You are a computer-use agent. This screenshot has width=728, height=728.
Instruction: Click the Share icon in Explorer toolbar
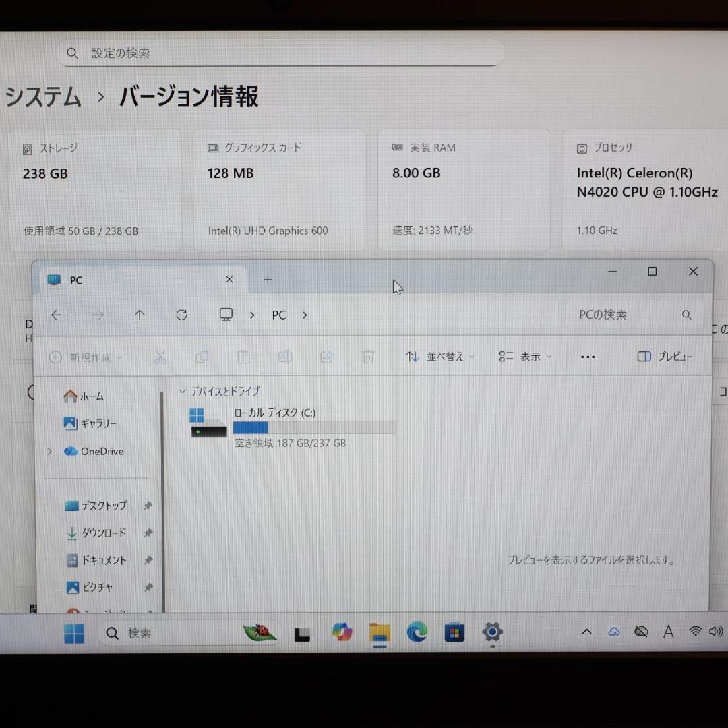point(326,357)
